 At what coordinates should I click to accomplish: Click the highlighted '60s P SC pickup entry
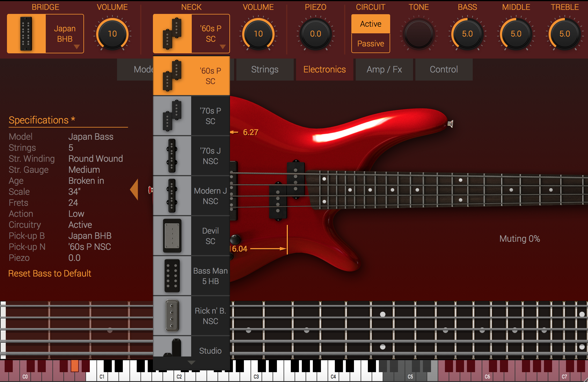pyautogui.click(x=191, y=75)
